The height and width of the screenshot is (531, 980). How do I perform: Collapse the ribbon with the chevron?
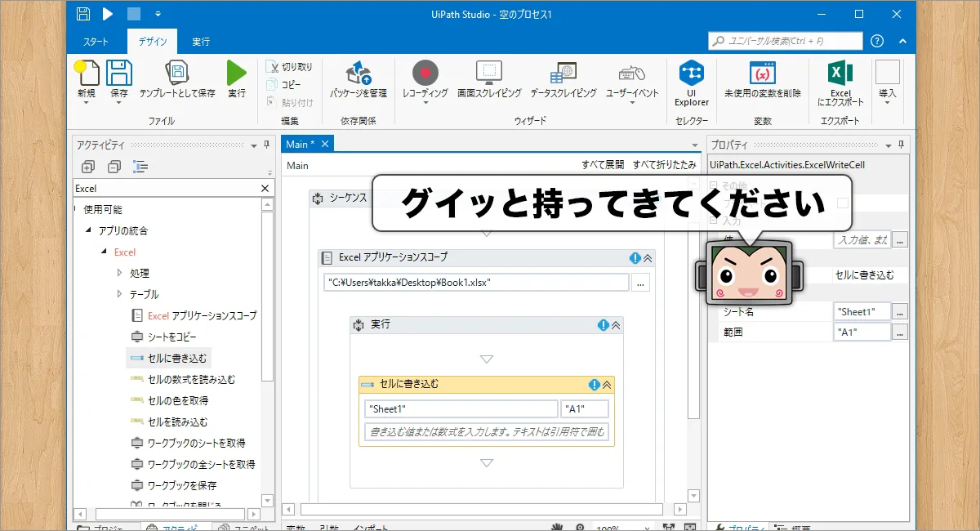coord(902,41)
